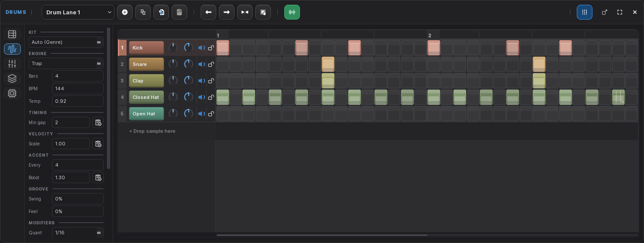The width and height of the screenshot is (644, 243).
Task: Select the Snare drum pad
Action: (146, 64)
